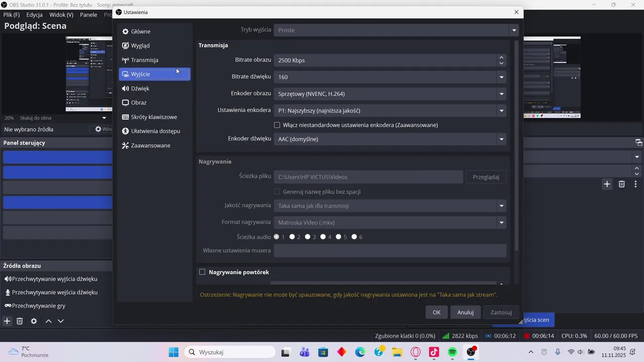This screenshot has height=362, width=644.
Task: Open the Jakość nagrywania dropdown
Action: pos(390,206)
